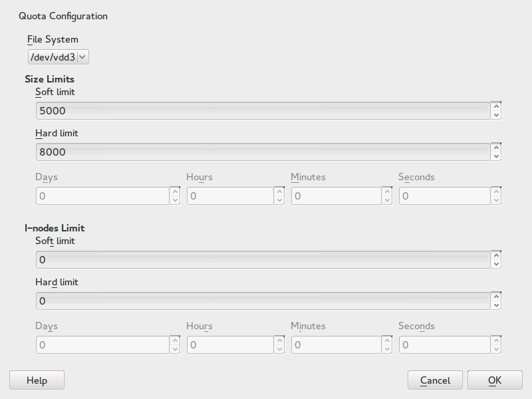Decrease the I-nodes hard limit value
This screenshot has width=532, height=399.
(495, 305)
